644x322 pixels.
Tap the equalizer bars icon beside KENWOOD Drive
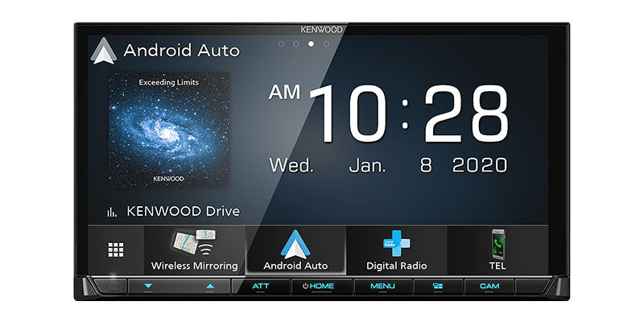pos(112,212)
